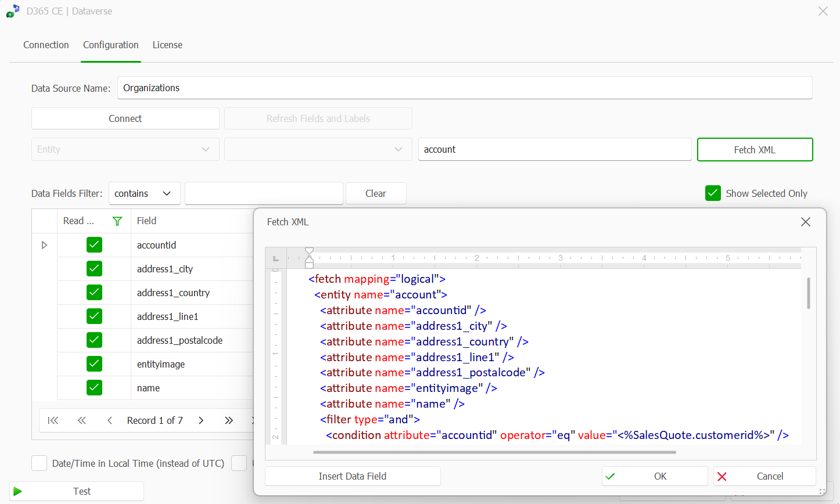Click the fetch mapping="logical" XML line

pyautogui.click(x=376, y=279)
